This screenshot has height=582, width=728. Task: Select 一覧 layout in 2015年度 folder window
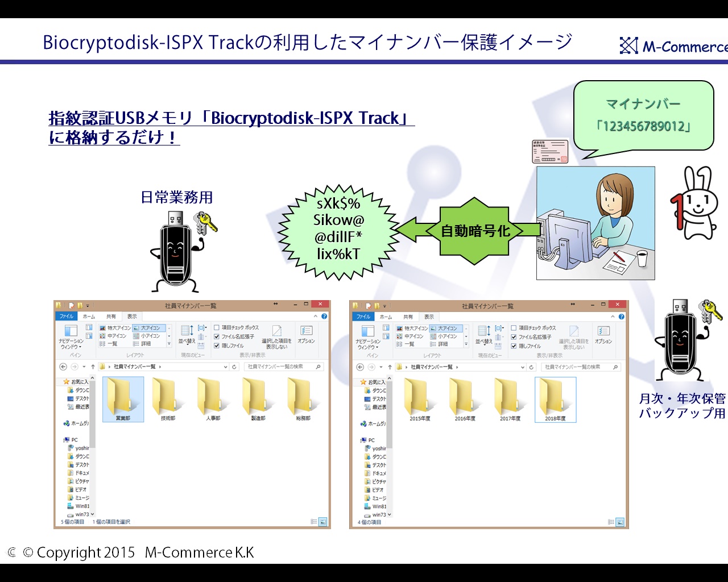click(x=406, y=344)
